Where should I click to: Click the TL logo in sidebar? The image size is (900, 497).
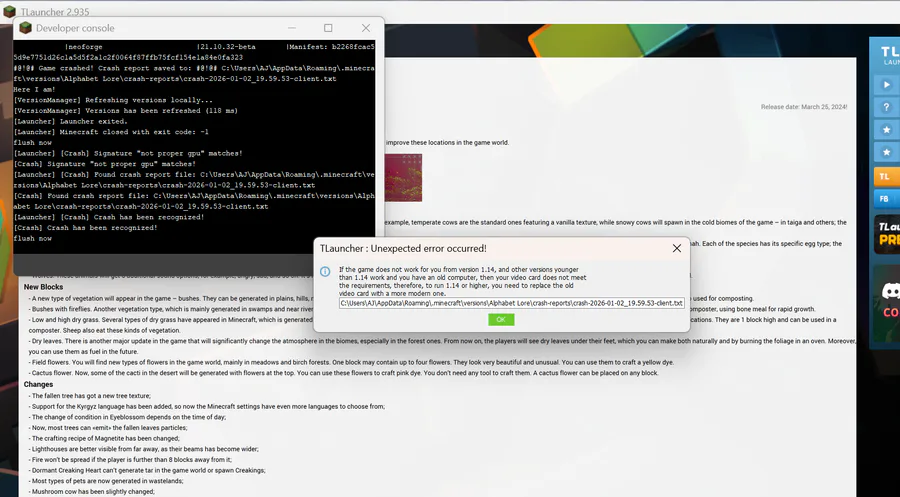[x=890, y=56]
